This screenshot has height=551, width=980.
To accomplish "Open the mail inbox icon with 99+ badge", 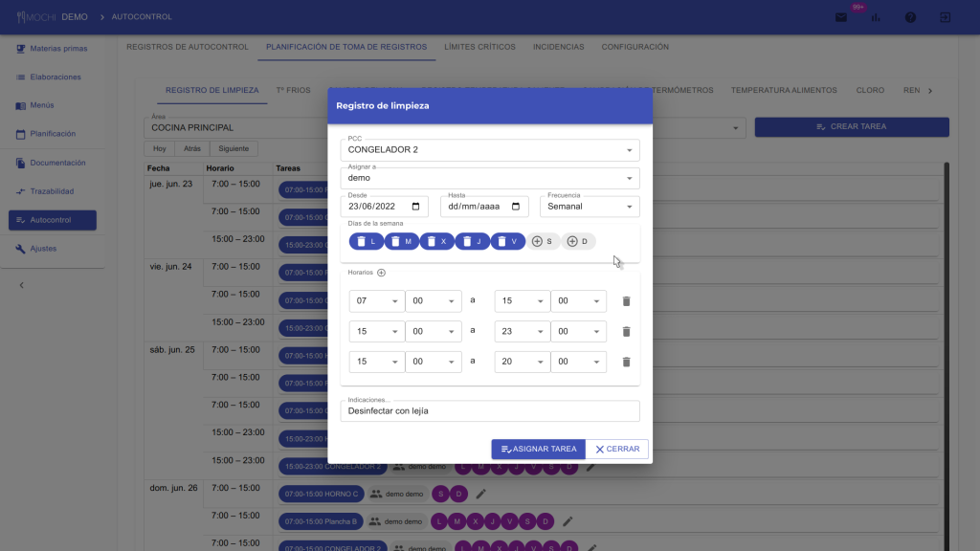I will click(x=841, y=17).
